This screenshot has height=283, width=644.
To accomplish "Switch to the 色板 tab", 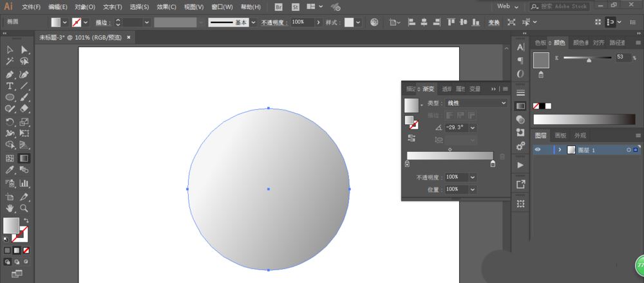I will click(x=540, y=42).
